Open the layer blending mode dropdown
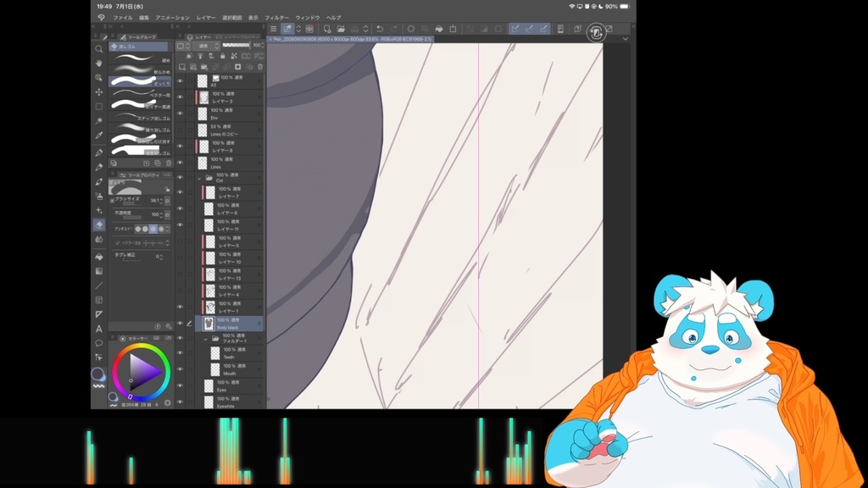Image resolution: width=868 pixels, height=488 pixels. pyautogui.click(x=207, y=46)
